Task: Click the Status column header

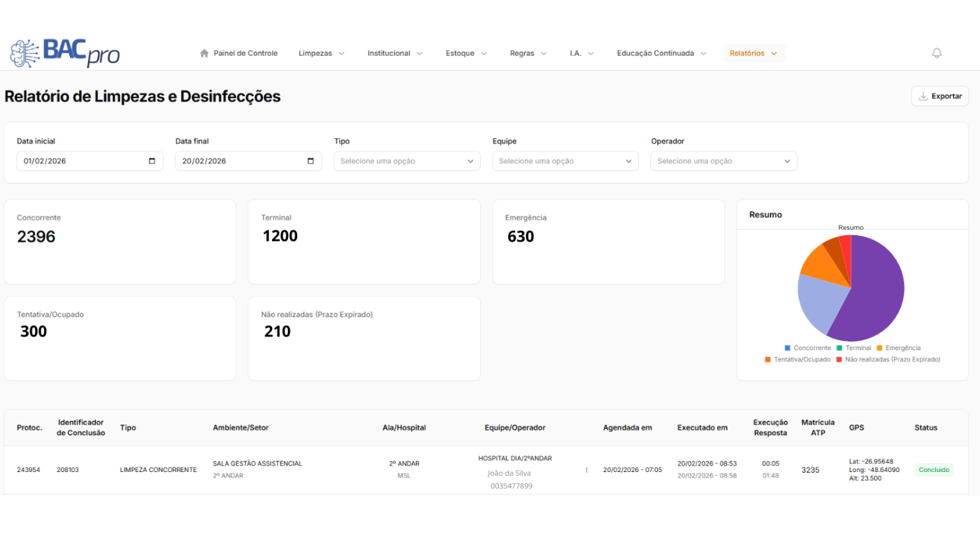Action: [925, 428]
